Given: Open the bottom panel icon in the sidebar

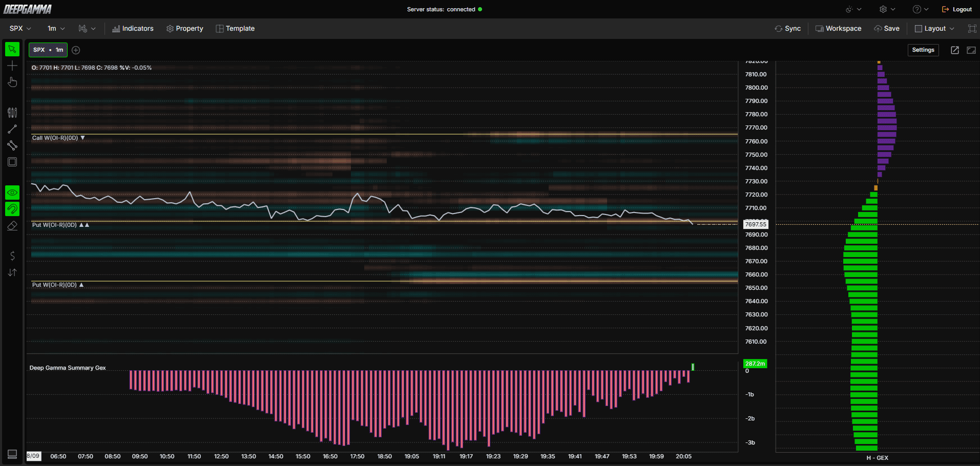Looking at the screenshot, I should point(12,454).
